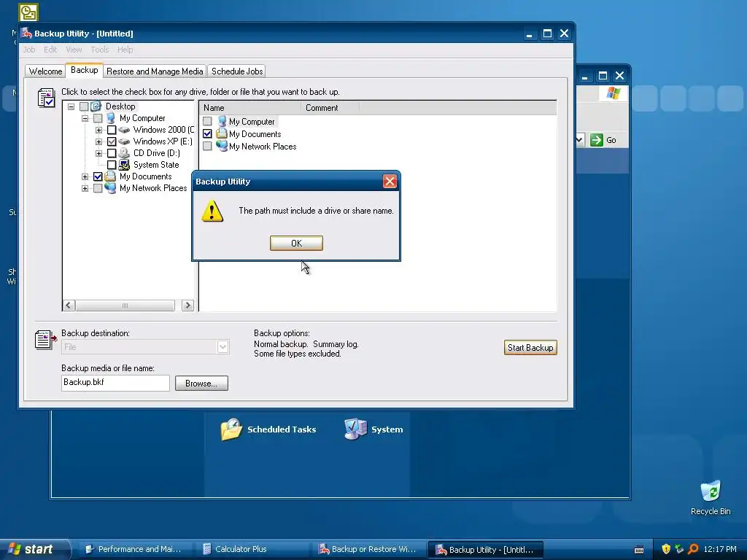
Task: Expand the My Network Places tree node
Action: 85,188
